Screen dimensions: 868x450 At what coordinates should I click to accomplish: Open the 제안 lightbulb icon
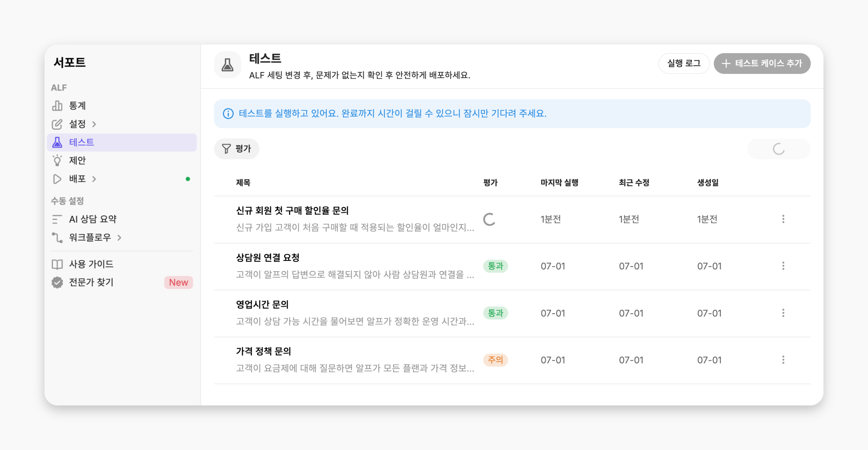tap(57, 160)
